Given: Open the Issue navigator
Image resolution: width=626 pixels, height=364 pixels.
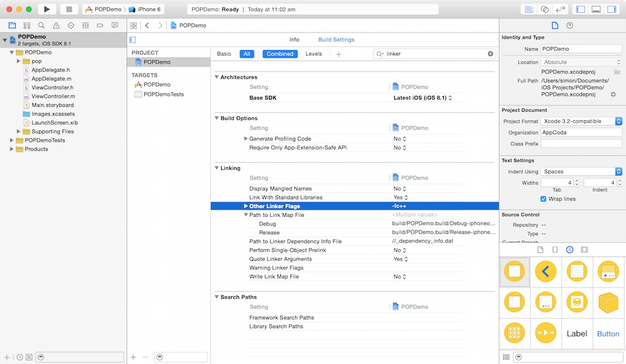Looking at the screenshot, I should click(x=56, y=26).
